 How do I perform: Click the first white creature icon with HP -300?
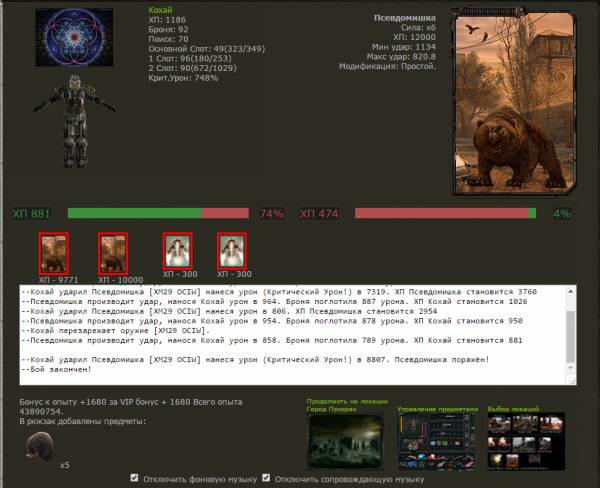click(x=177, y=252)
